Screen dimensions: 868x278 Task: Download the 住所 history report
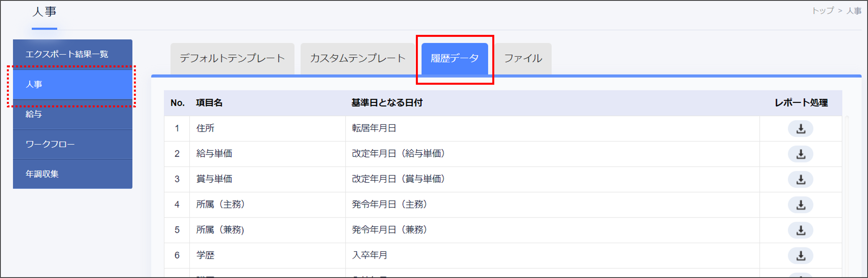(800, 129)
